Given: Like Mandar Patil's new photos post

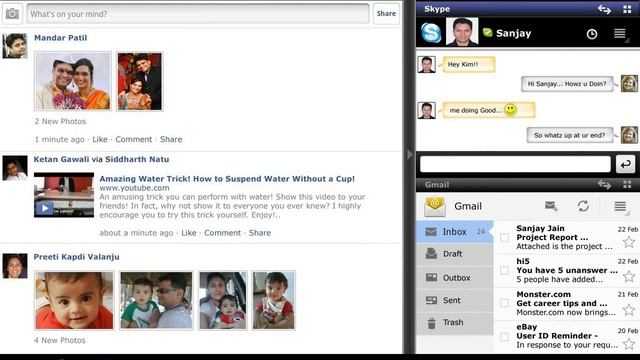Looking at the screenshot, I should (x=100, y=139).
